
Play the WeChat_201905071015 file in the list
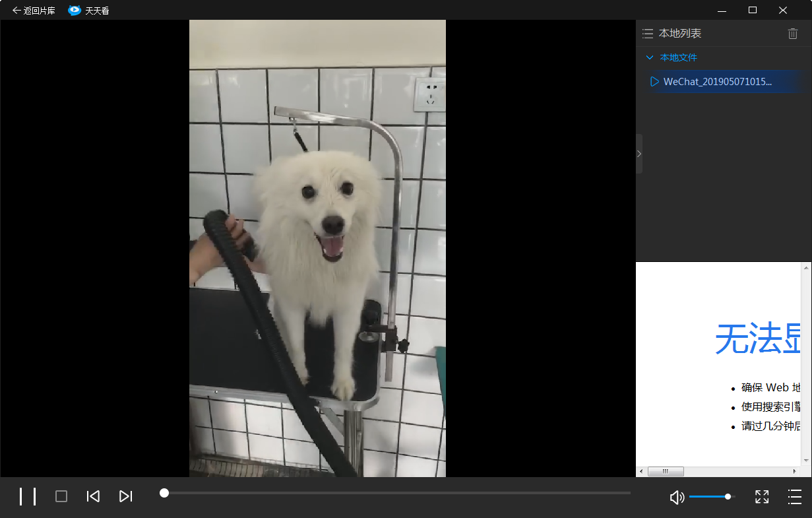717,82
